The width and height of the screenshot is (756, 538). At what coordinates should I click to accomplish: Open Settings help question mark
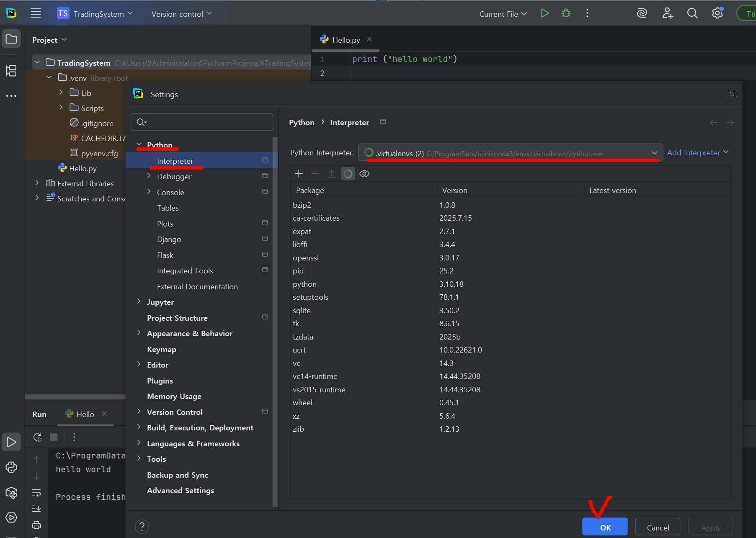point(142,527)
